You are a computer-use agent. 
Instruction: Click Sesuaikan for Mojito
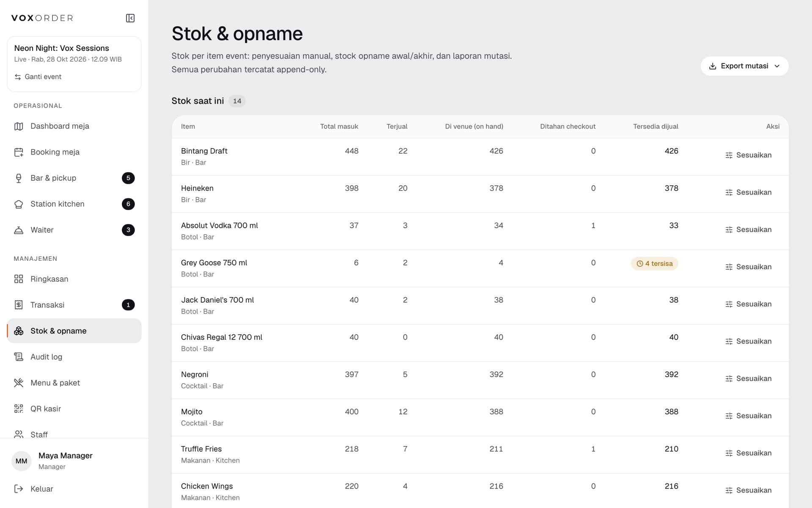pos(748,416)
